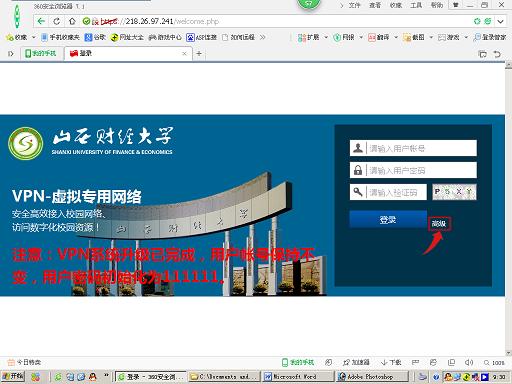Expand the address bar dropdown arrow
This screenshot has width=512, height=384.
(x=500, y=21)
